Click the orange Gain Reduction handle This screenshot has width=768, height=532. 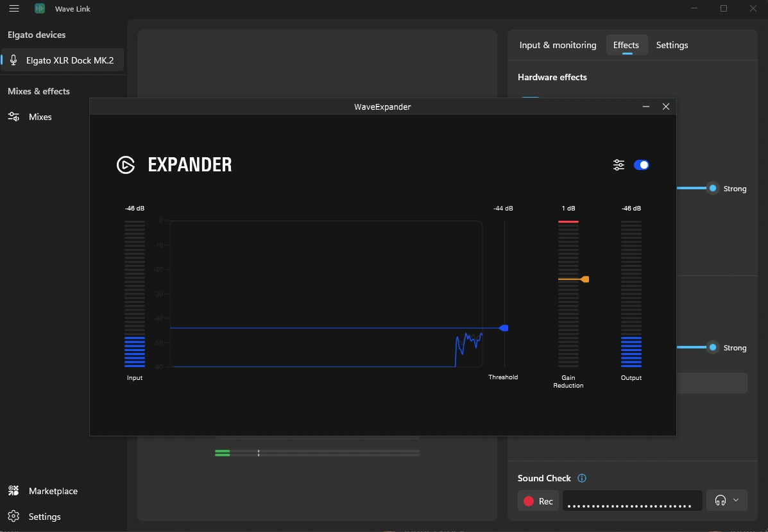584,279
